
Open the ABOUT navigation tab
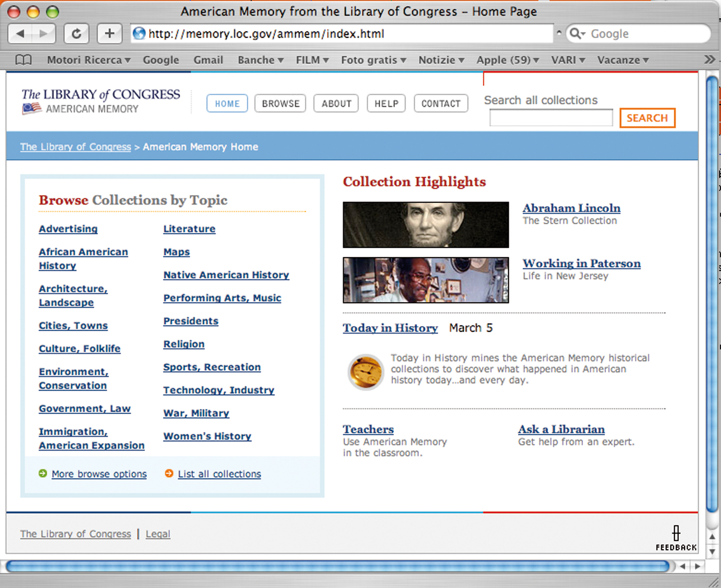[x=336, y=103]
